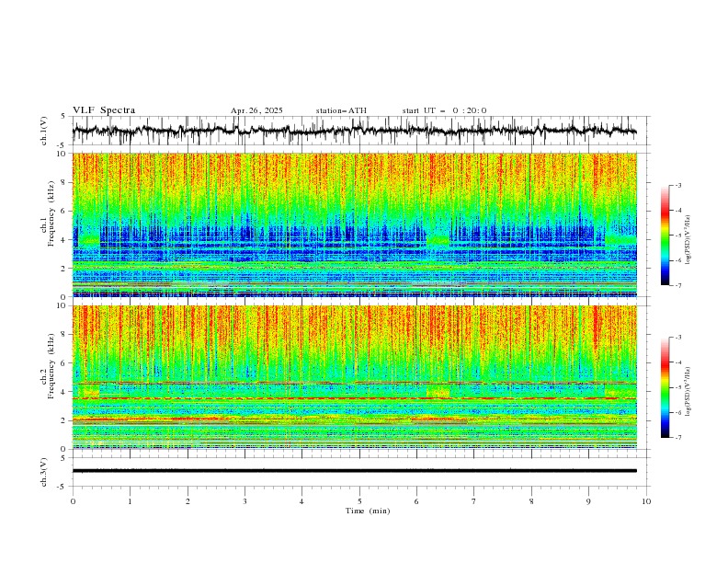Click the ch.2 colorbar "log(PSD)(V²/Hz)" label
Screen dimensions: 728x563
pyautogui.click(x=688, y=391)
